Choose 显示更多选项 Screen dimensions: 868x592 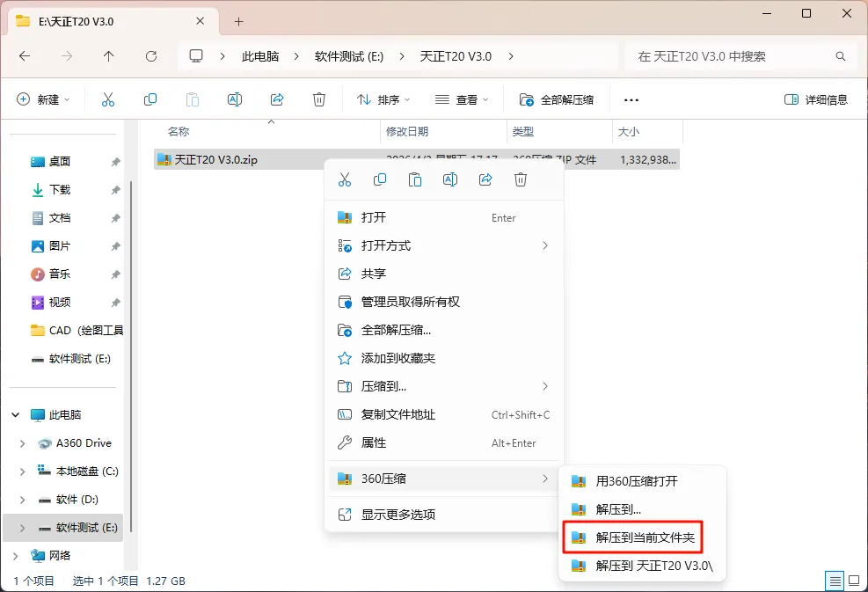click(x=444, y=515)
